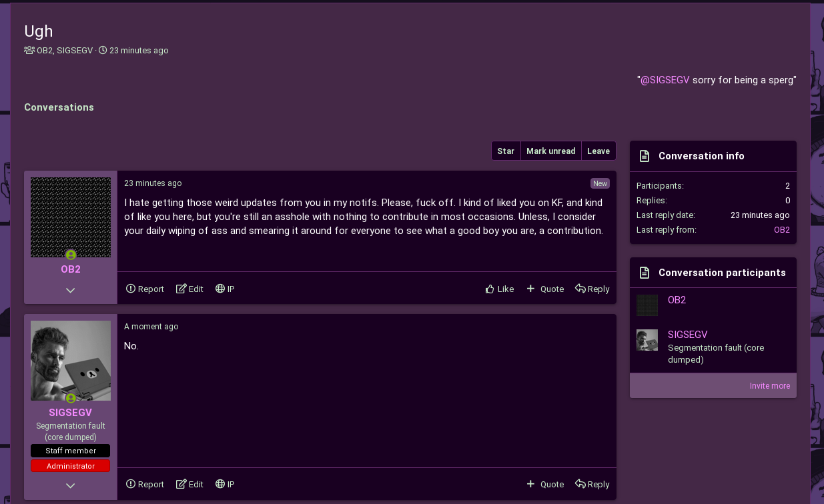The height and width of the screenshot is (504, 824).
Task: Leave the conversation
Action: pyautogui.click(x=598, y=151)
